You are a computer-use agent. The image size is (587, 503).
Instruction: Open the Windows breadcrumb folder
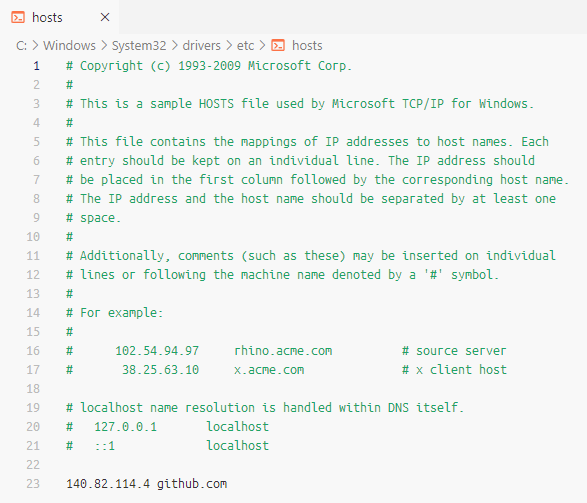(x=70, y=45)
